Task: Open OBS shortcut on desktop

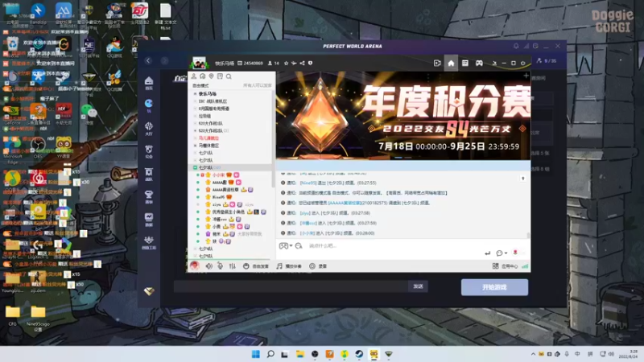Action: [x=38, y=147]
